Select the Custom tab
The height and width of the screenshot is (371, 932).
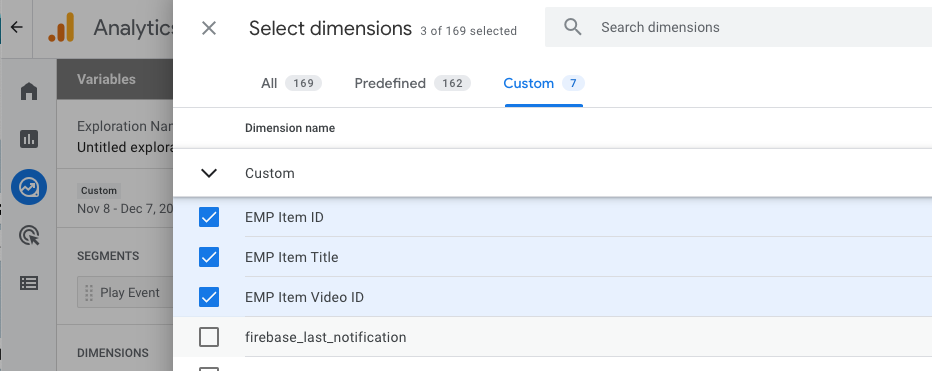[544, 83]
